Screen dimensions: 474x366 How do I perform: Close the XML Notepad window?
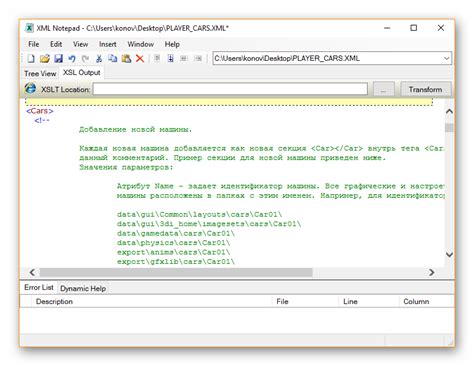click(x=441, y=28)
